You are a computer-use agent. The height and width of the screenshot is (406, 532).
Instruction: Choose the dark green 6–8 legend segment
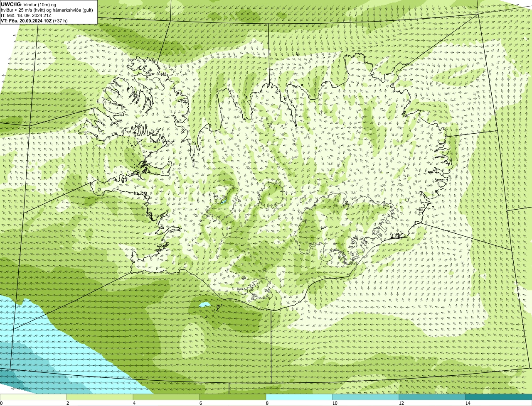point(233,397)
